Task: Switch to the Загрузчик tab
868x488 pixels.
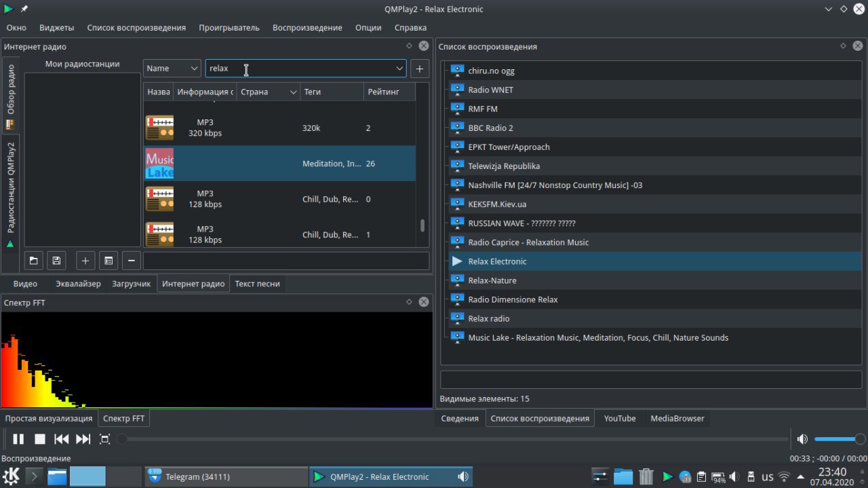Action: 132,284
